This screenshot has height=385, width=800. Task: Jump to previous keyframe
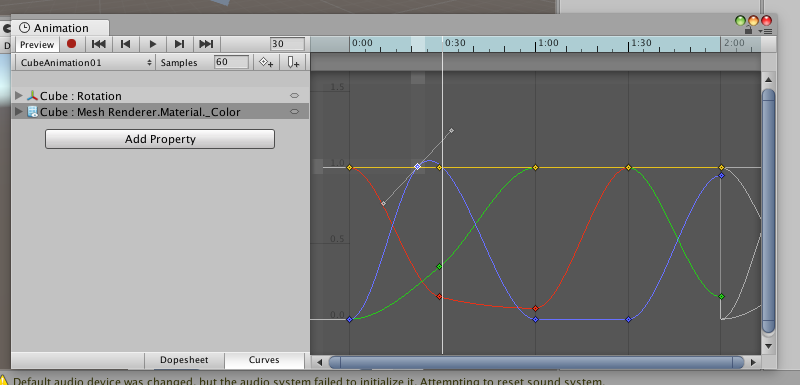pyautogui.click(x=126, y=44)
